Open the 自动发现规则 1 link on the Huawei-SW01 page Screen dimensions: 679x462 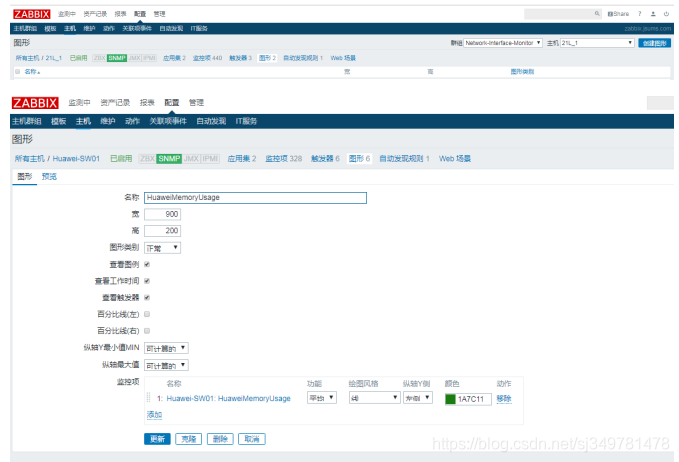(404, 158)
